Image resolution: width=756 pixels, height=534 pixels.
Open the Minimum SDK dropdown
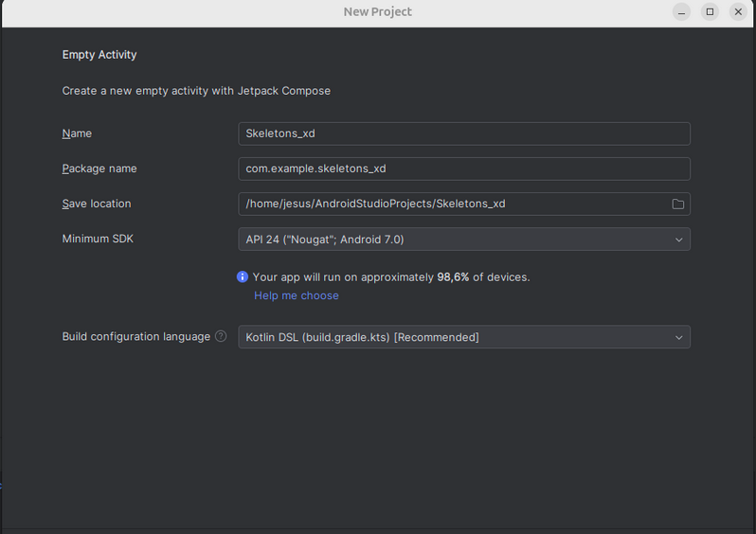point(464,239)
